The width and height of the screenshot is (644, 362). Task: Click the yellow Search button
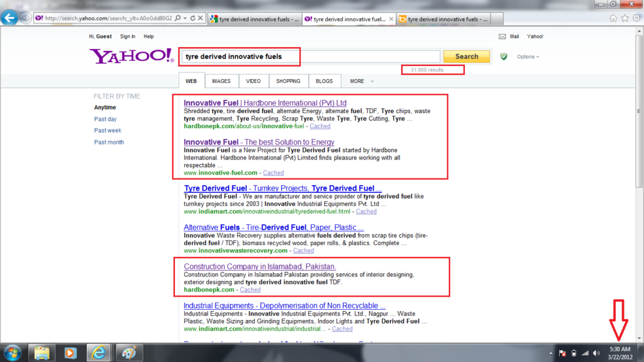click(467, 57)
